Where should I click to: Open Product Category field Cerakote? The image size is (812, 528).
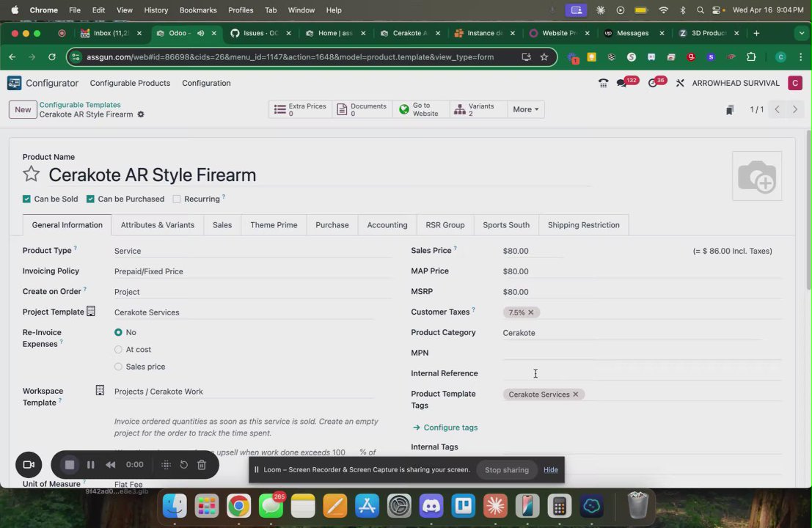[632, 333]
